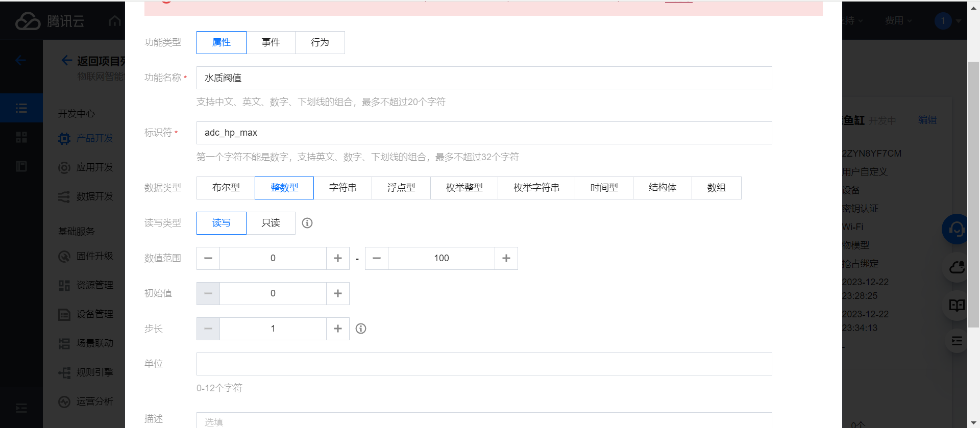Screen dimensions: 980x428
Task: Expand the account avatar dropdown arrow
Action: tap(959, 21)
